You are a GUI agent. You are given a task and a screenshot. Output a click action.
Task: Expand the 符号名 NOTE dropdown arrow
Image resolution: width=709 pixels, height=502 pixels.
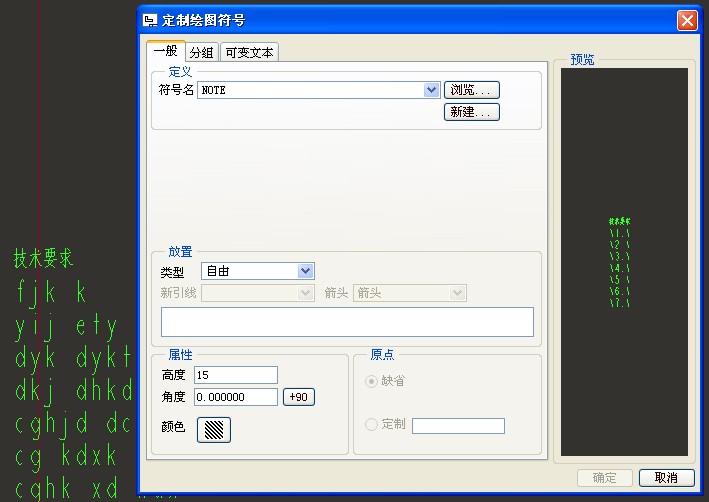click(x=432, y=90)
